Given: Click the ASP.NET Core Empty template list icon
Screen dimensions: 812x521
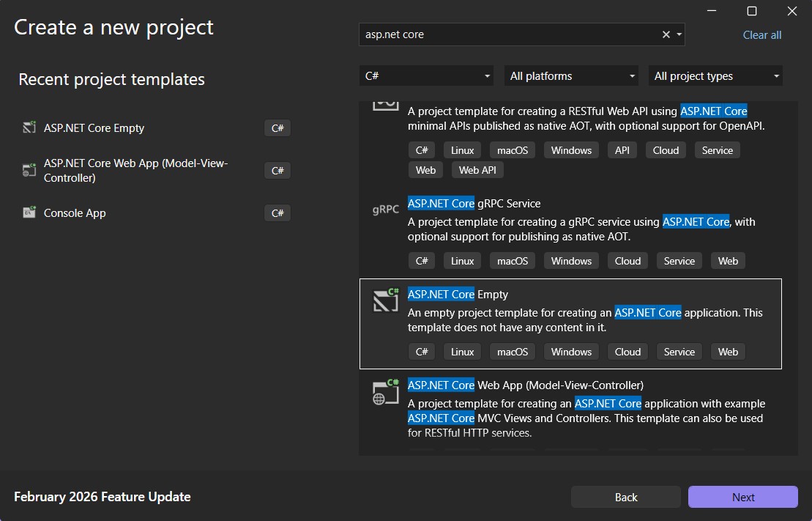Looking at the screenshot, I should click(385, 300).
